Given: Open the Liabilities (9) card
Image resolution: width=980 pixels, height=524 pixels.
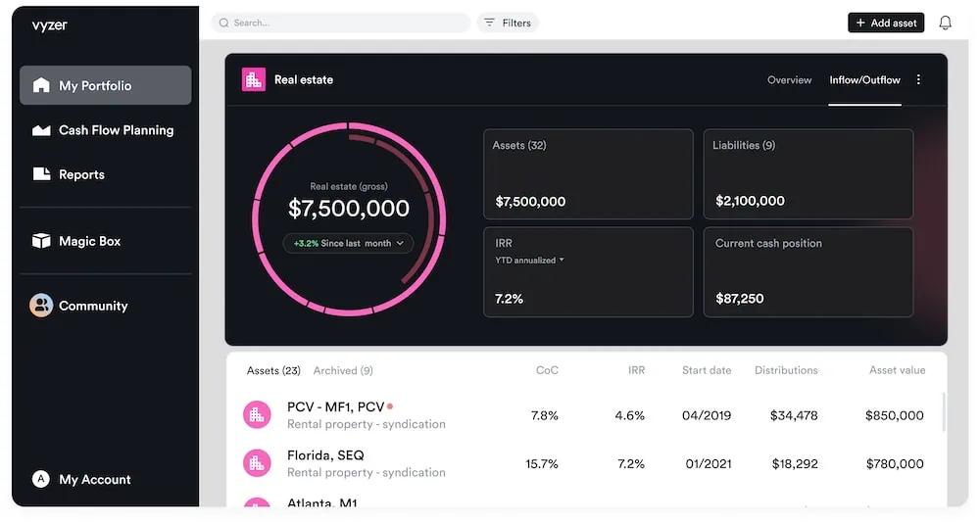Looking at the screenshot, I should pyautogui.click(x=808, y=174).
